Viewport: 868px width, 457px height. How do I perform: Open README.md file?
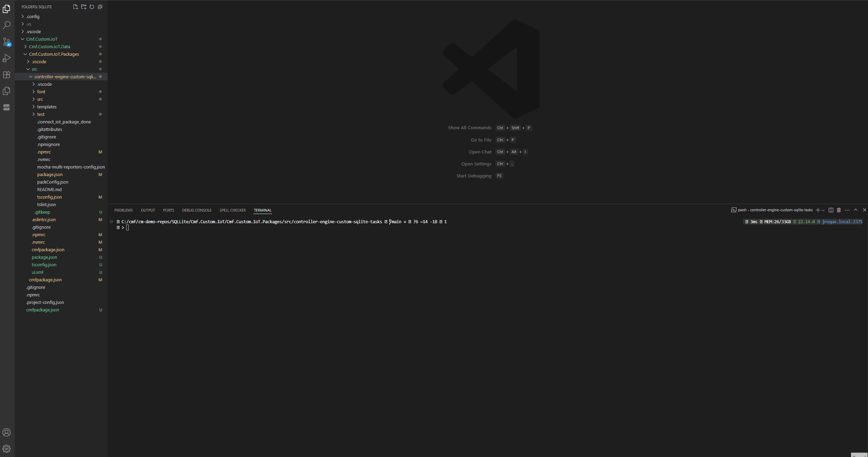61,189
